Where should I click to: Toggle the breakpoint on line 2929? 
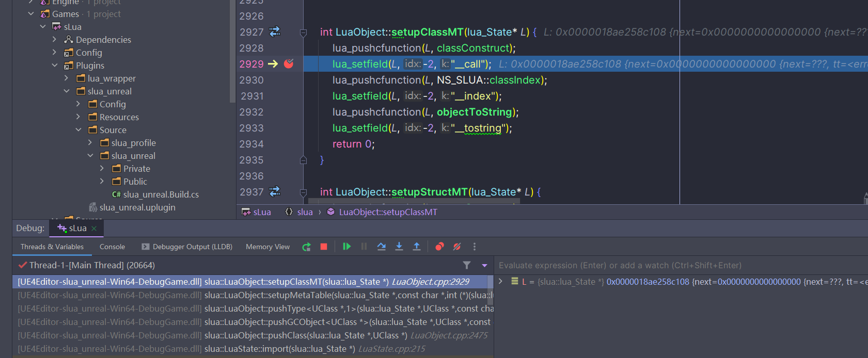point(289,64)
